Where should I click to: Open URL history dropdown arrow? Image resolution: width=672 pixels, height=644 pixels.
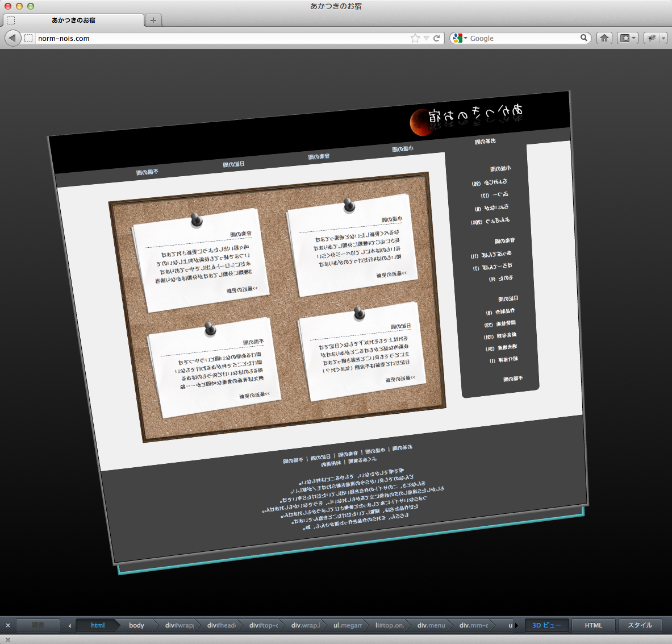pos(426,38)
